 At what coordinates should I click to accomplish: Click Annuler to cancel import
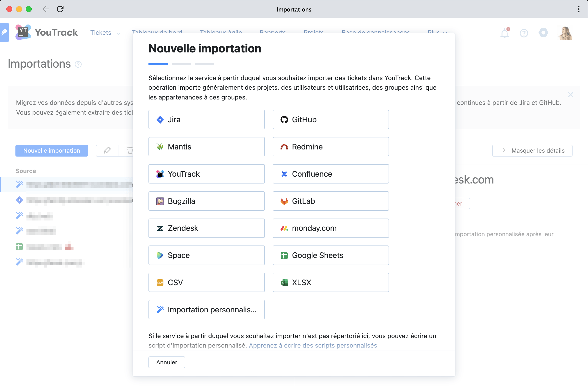(x=167, y=362)
